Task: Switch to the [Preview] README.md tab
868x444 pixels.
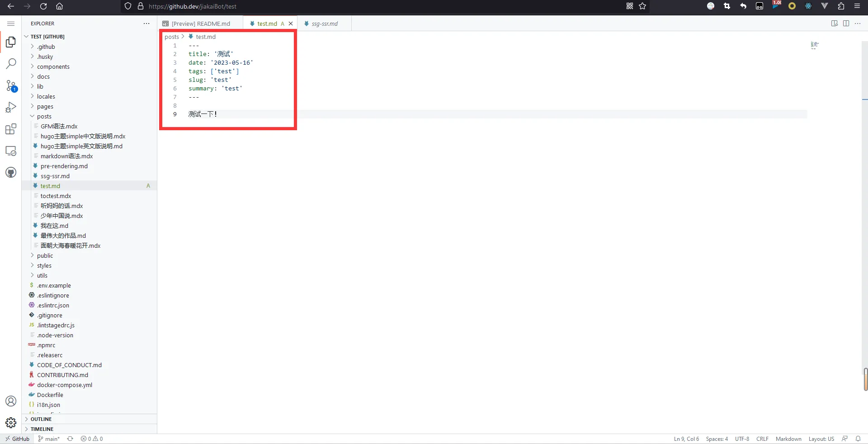Action: click(x=201, y=24)
